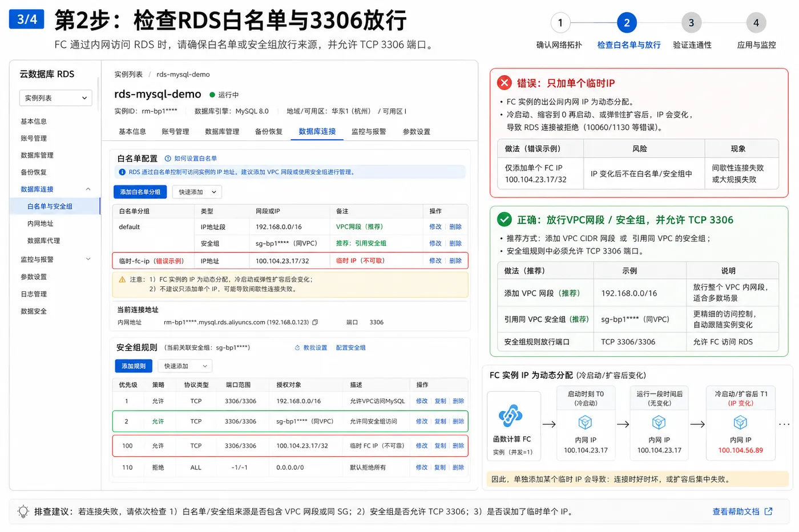Switch to the 基本信息 tab
This screenshot has height=532, width=799.
[x=132, y=132]
